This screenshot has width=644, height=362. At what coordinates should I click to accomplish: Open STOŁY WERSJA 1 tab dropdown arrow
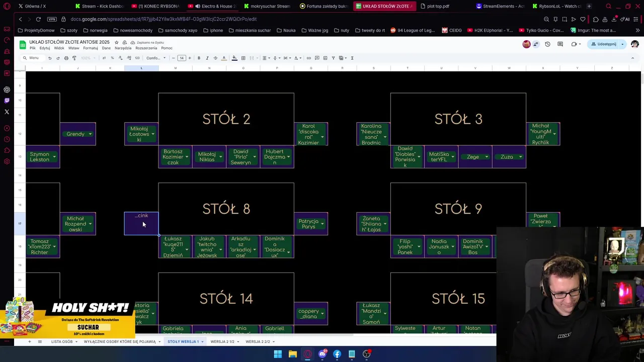(203, 342)
